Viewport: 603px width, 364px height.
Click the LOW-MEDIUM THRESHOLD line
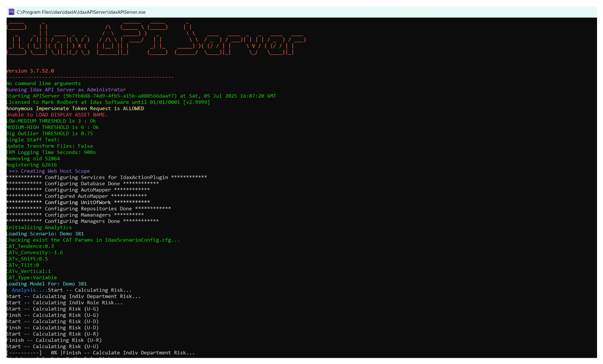pos(51,121)
